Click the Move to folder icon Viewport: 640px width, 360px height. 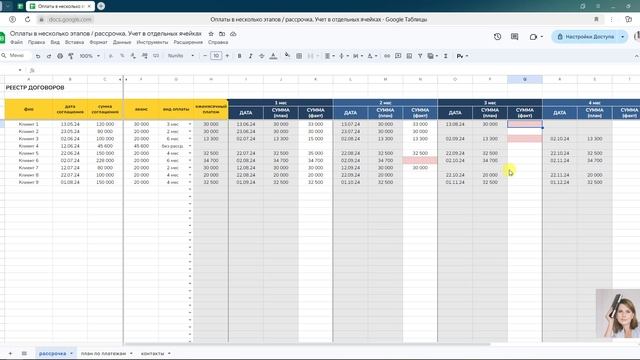pos(222,34)
